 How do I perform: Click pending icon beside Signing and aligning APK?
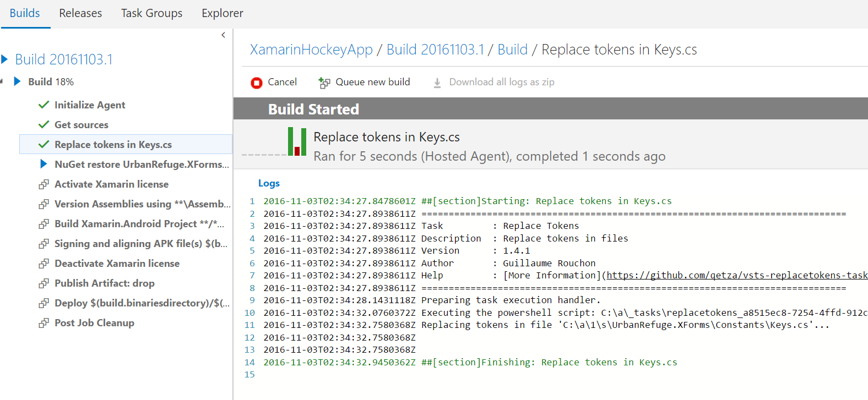pyautogui.click(x=44, y=244)
